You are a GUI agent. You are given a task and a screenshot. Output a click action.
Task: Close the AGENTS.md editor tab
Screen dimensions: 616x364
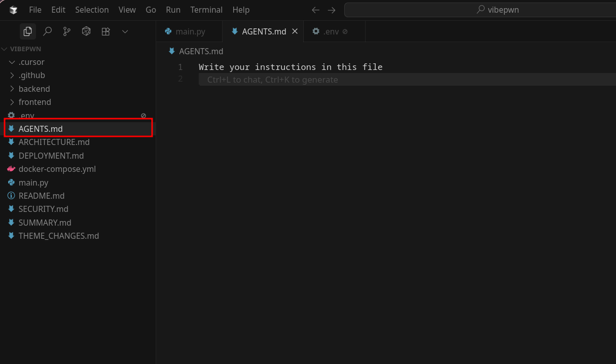point(295,31)
